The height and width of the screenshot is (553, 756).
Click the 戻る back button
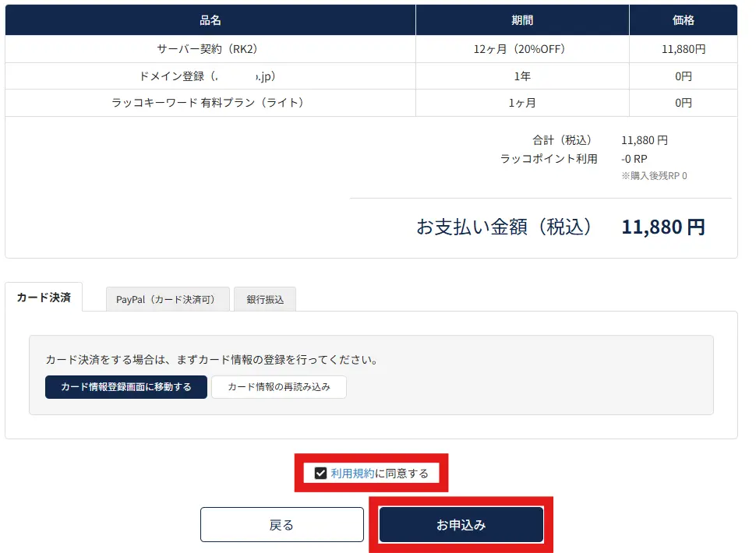282,524
